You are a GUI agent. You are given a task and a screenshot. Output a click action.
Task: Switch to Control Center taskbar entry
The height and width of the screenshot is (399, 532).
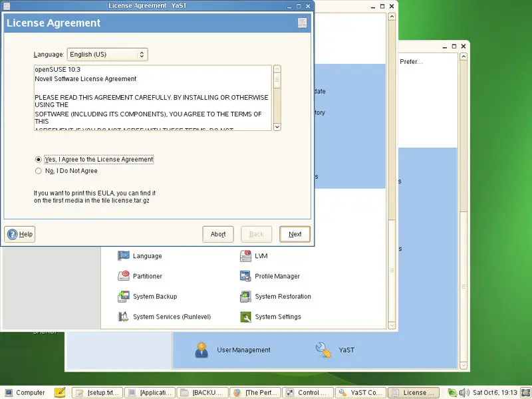pos(308,392)
